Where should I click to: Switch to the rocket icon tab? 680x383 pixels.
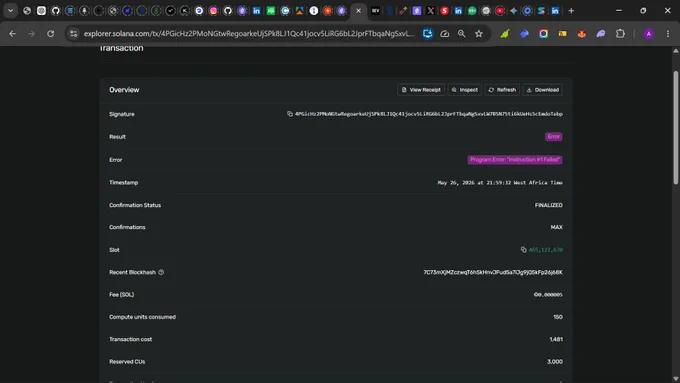(84, 11)
